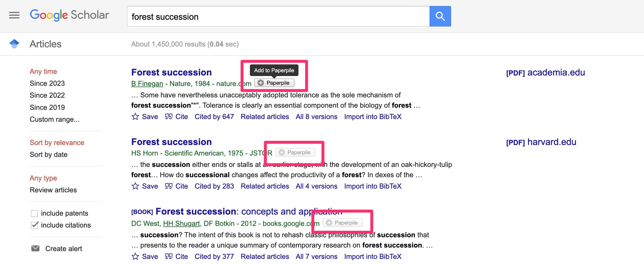The height and width of the screenshot is (270, 644).
Task: Click the search field containing forest succession
Action: tap(278, 17)
